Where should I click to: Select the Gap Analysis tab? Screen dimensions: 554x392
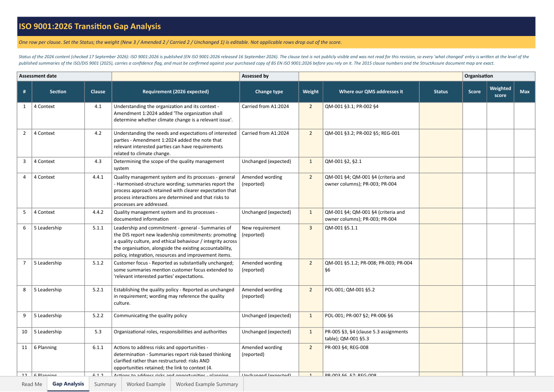[68, 384]
